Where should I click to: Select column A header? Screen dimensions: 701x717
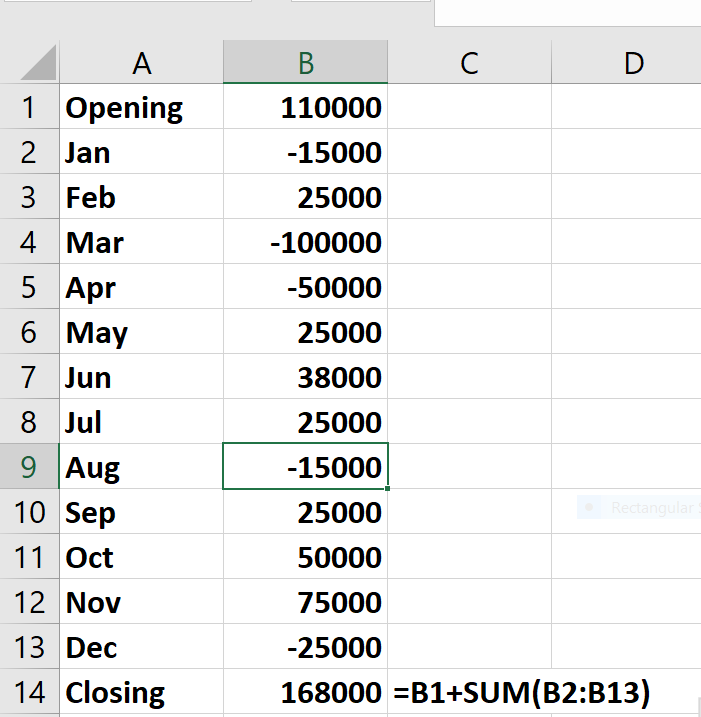click(141, 63)
